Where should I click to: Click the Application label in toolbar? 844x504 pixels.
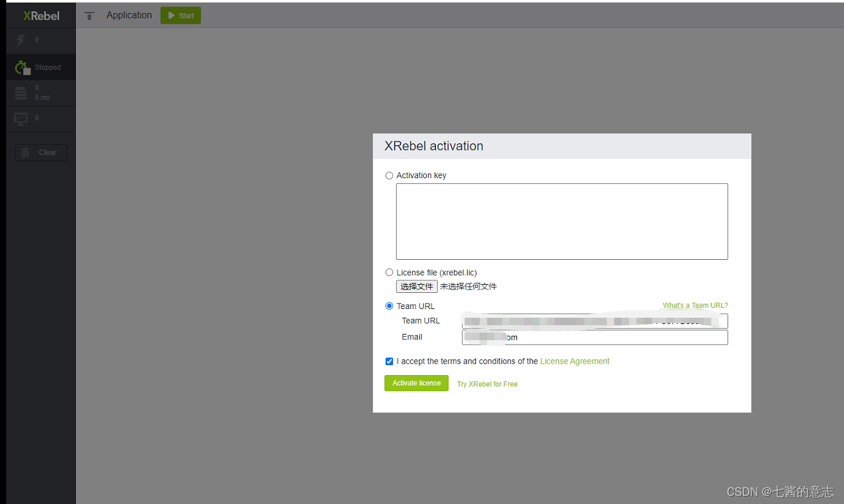click(x=129, y=15)
